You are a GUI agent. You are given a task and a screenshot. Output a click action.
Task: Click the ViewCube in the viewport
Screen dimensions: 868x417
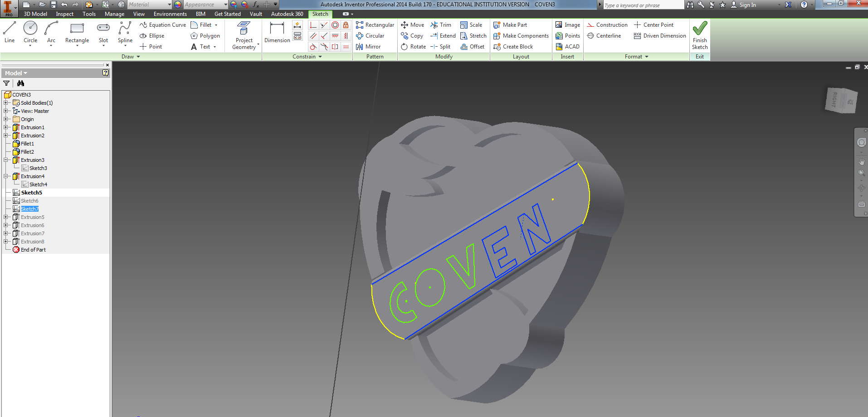(x=840, y=100)
